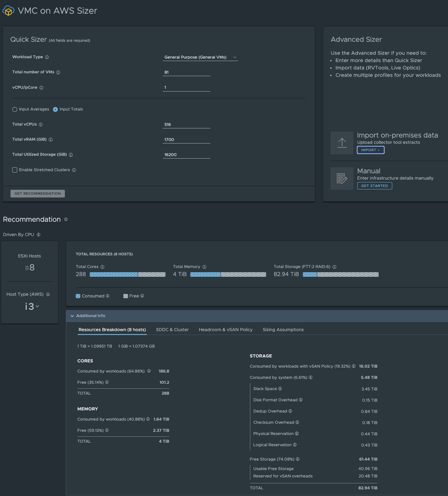Open info icon beside Total Cores

[x=102, y=267]
